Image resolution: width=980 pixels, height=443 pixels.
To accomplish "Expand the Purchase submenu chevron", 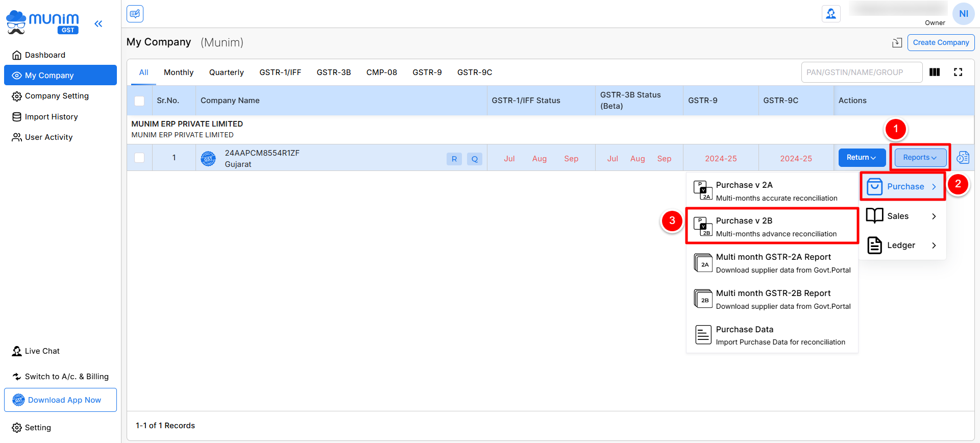I will pos(934,187).
